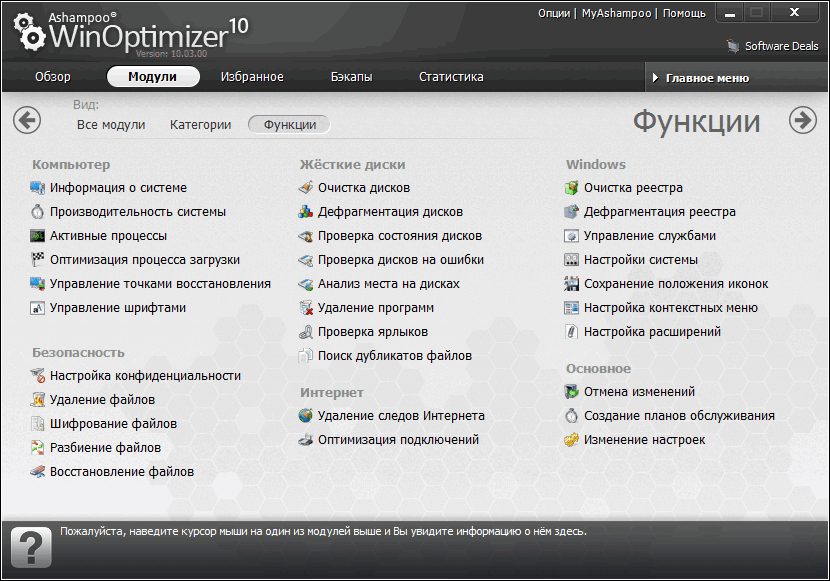Image resolution: width=830 pixels, height=581 pixels.
Task: Open the 'Изменение настроек' text link
Action: click(x=645, y=440)
